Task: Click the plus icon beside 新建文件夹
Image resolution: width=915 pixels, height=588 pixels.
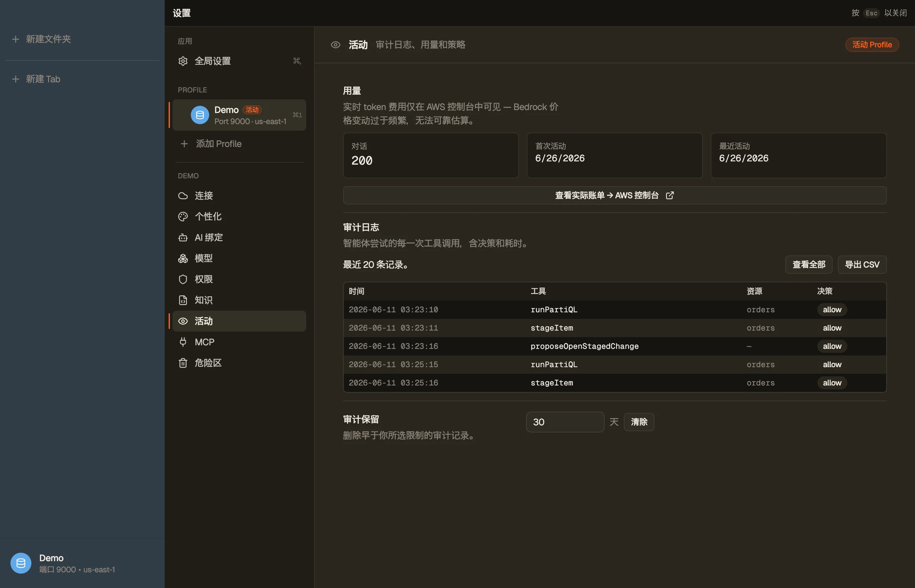Action: pyautogui.click(x=16, y=39)
